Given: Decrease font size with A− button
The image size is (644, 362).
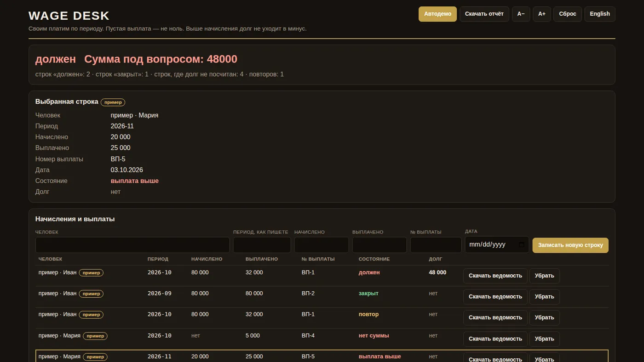Looking at the screenshot, I should [521, 14].
